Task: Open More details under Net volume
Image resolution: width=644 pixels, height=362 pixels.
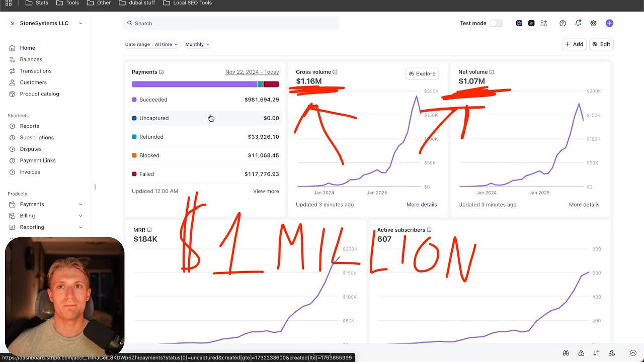Action: point(584,205)
